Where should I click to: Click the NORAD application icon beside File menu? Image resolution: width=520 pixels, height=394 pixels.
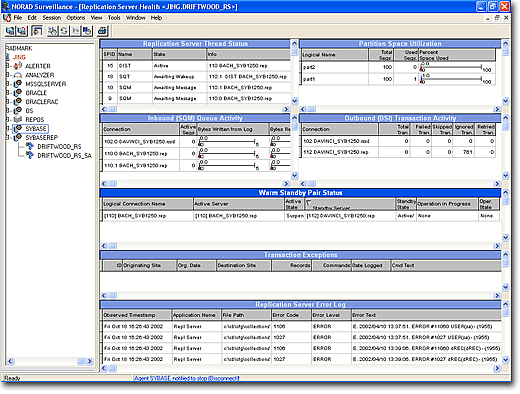[x=7, y=18]
